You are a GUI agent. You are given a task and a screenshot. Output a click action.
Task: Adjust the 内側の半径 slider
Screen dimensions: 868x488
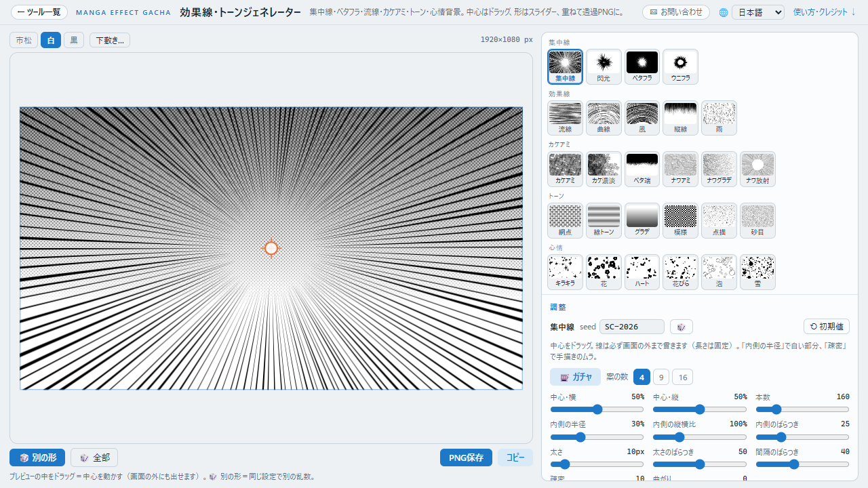pyautogui.click(x=597, y=436)
